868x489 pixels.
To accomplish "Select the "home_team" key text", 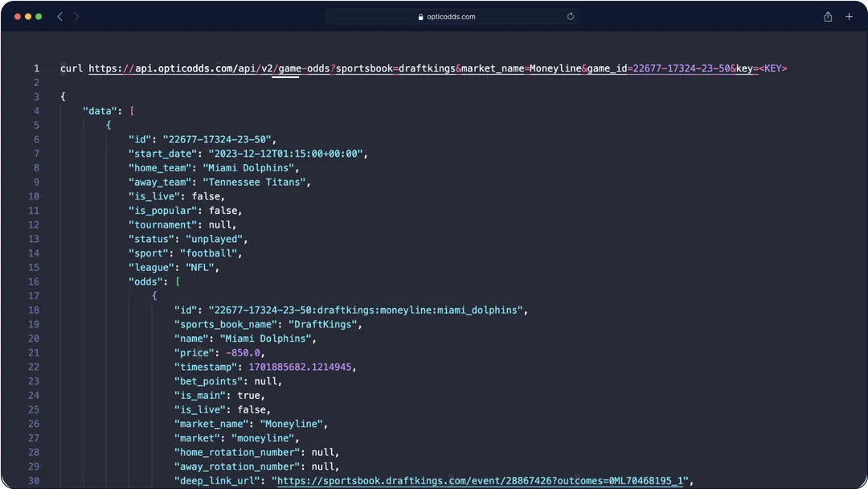I will tap(160, 168).
